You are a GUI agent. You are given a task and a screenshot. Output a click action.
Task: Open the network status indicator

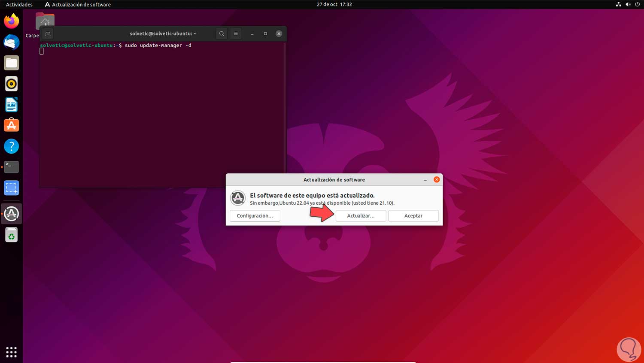[619, 4]
